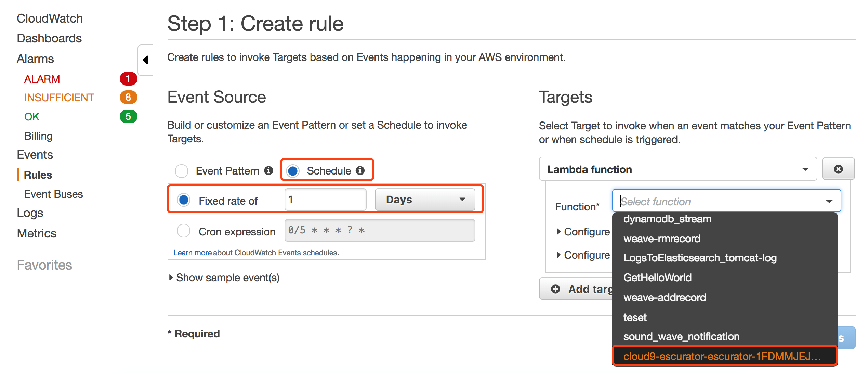Viewport: 868px width, 373px height.
Task: Choose cloud9-escurator function from the list
Action: pos(722,356)
